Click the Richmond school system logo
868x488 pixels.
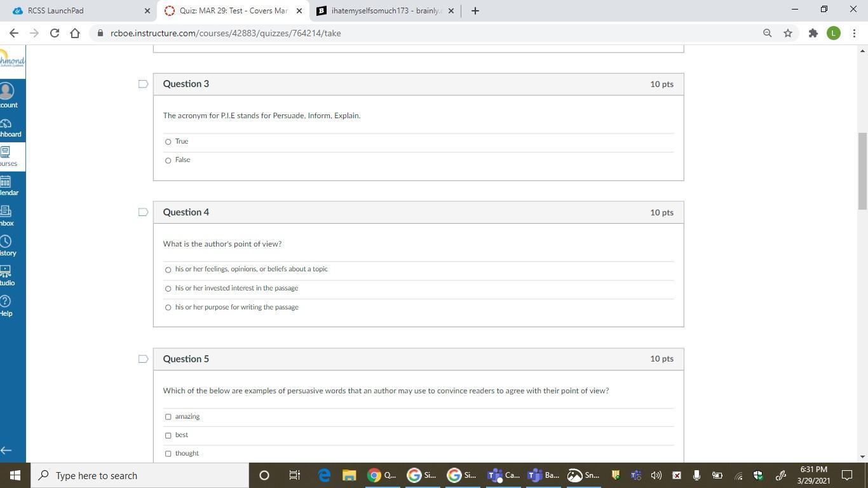coord(12,61)
